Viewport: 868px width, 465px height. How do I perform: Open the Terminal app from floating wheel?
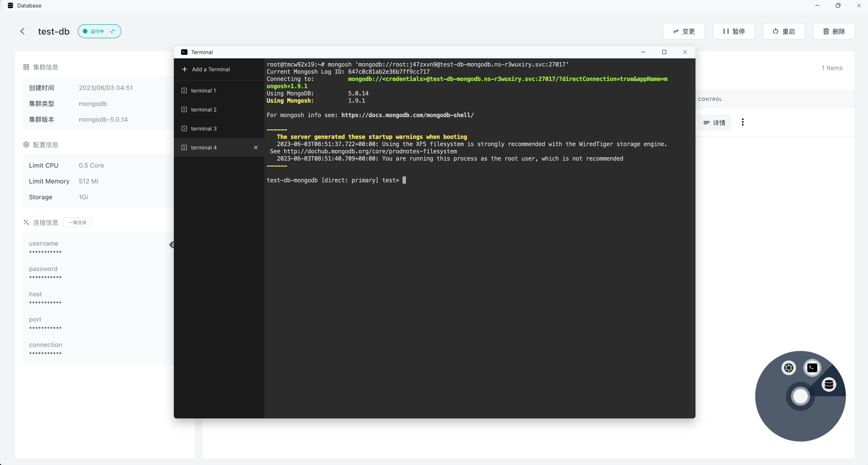tap(812, 367)
